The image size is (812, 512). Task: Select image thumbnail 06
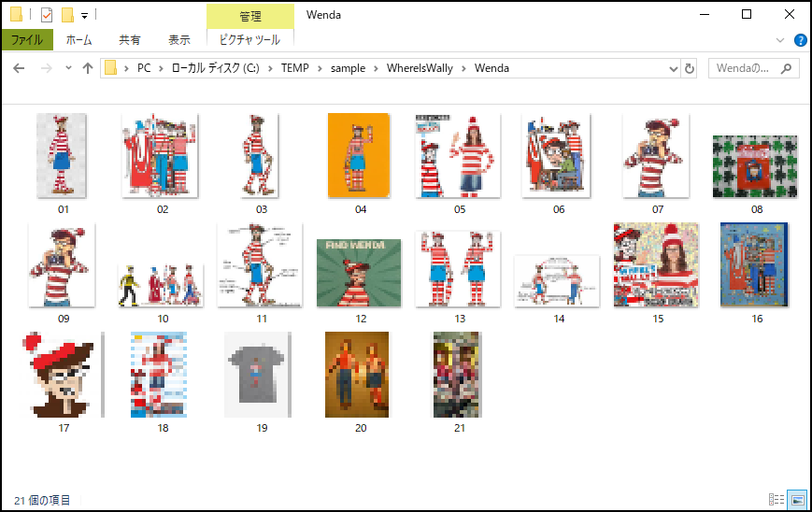point(557,155)
